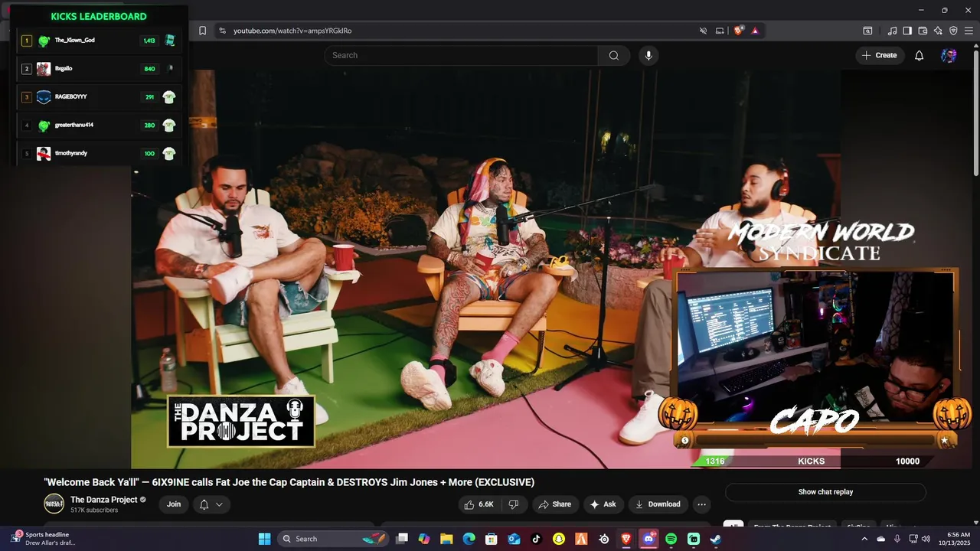Start voice search with microphone icon

coord(648,55)
